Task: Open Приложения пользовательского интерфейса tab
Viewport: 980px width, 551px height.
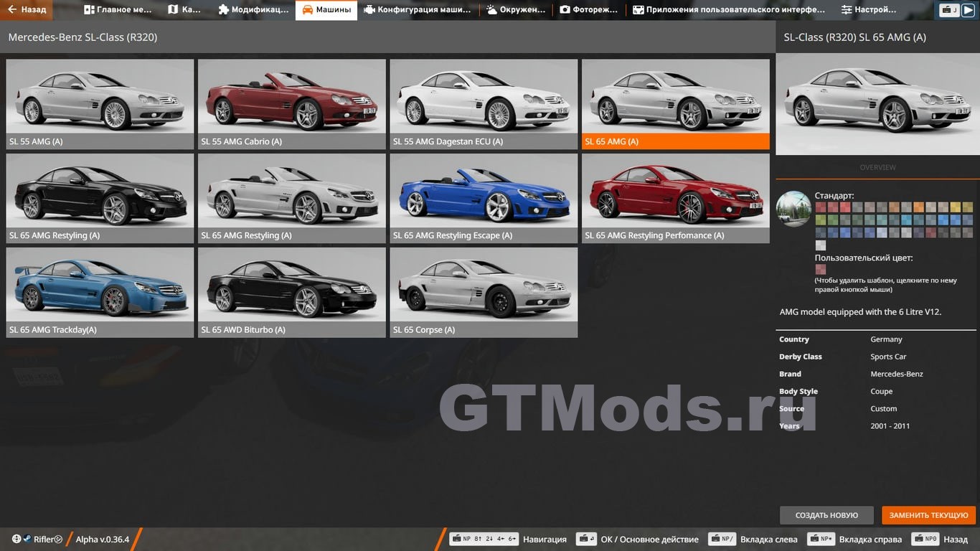Action: pos(729,10)
